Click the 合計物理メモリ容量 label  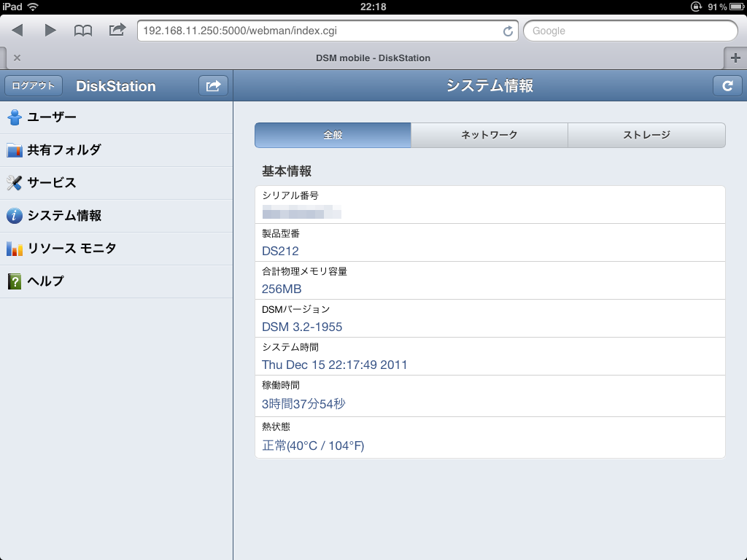tap(304, 271)
